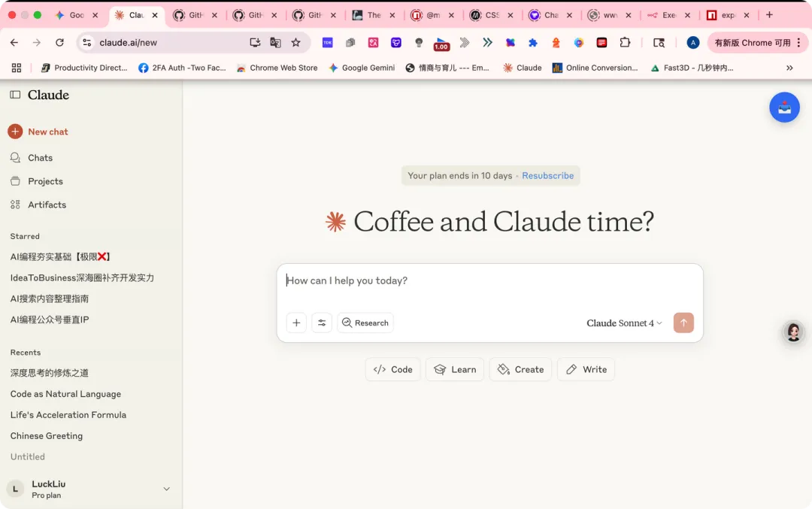Show more bookmarks via overflow chevron
Screen dimensions: 812x509
click(x=789, y=68)
